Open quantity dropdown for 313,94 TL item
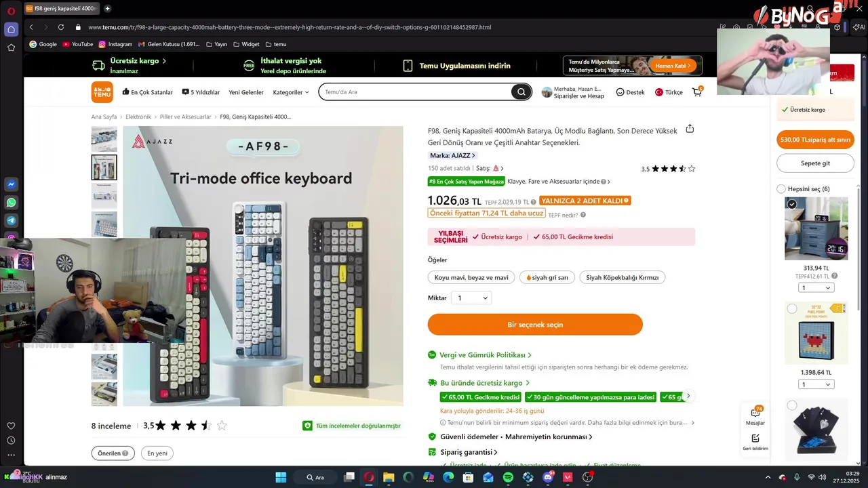The width and height of the screenshot is (868, 488). tap(816, 288)
